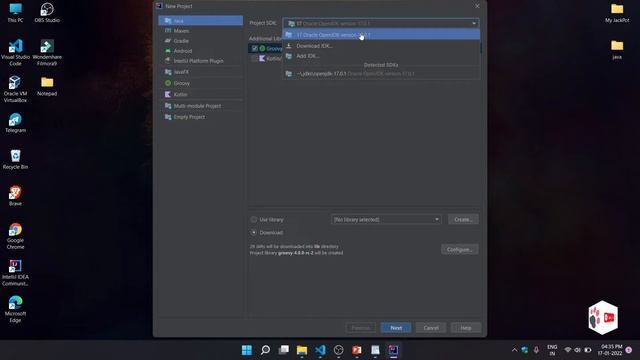
Task: Choose highlighted 17 Oracle OpenJDK option
Action: coord(381,35)
